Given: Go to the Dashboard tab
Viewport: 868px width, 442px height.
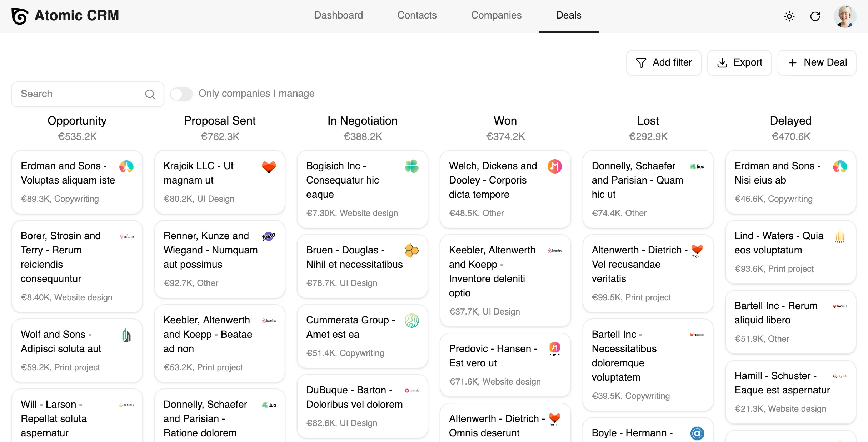Looking at the screenshot, I should [x=339, y=15].
